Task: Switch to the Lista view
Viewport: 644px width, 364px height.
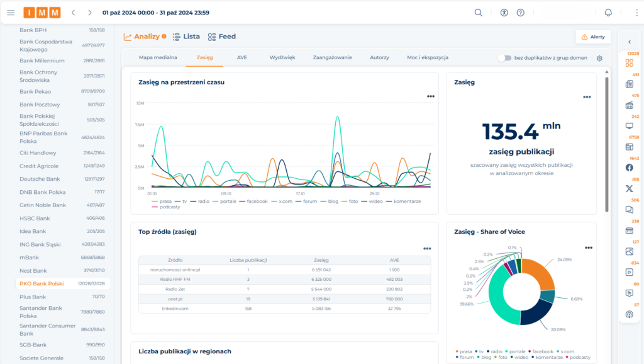Action: (x=186, y=37)
